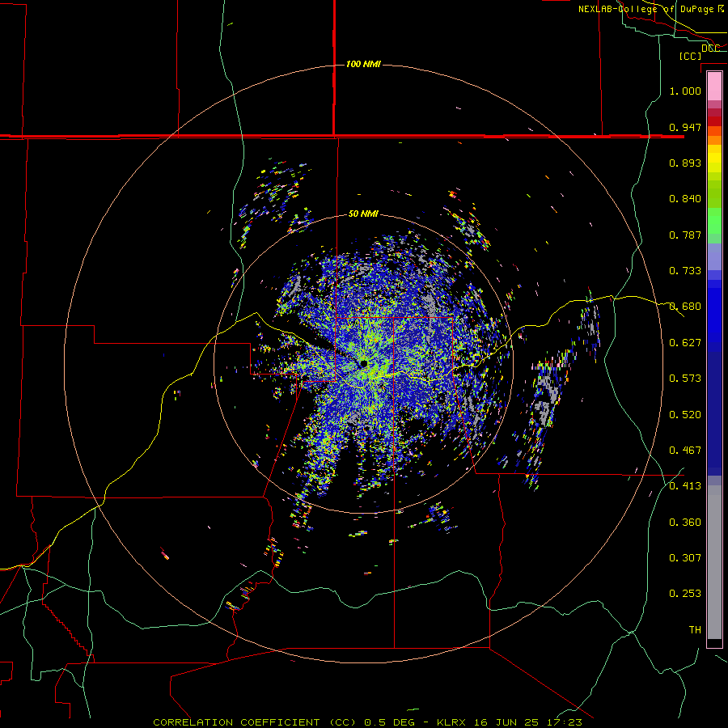
Task: Select the 0.573 color scale label
Action: [685, 379]
